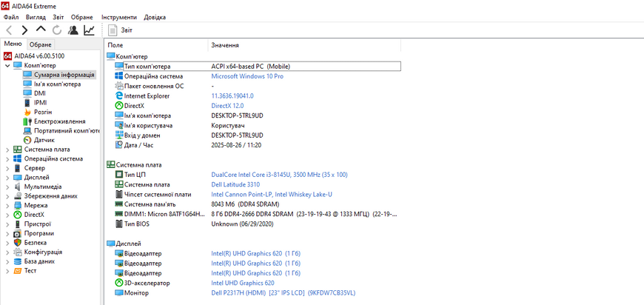Screen dimensions: 644x305
Task: Open the Файл menu
Action: [11, 17]
